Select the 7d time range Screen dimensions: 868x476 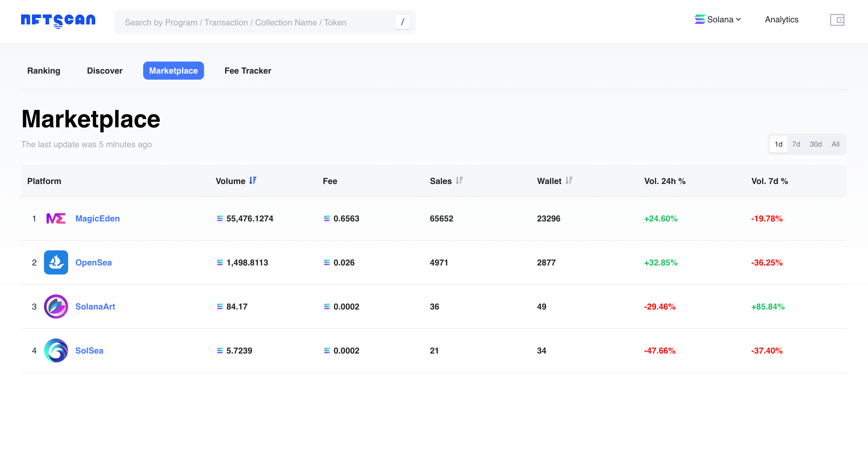click(x=796, y=144)
